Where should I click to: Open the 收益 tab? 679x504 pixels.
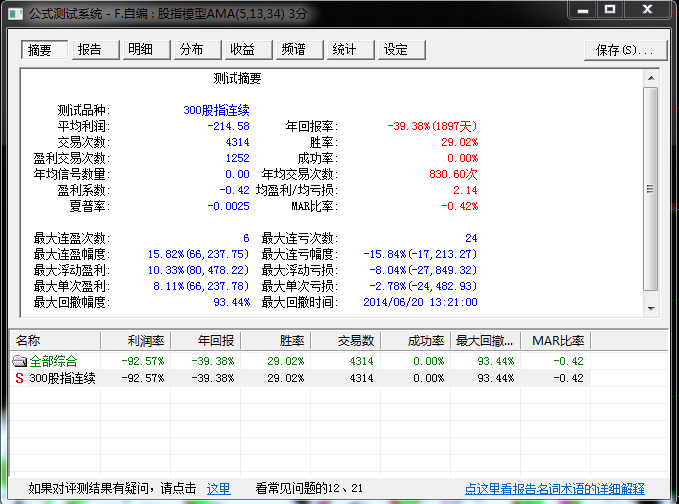coord(249,50)
